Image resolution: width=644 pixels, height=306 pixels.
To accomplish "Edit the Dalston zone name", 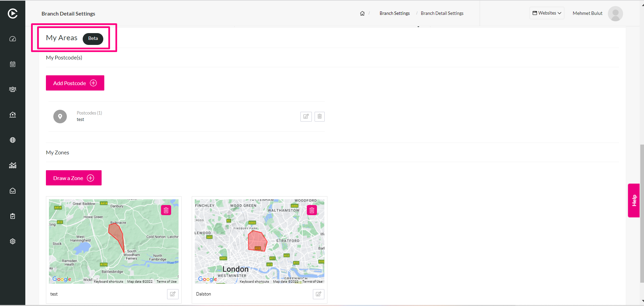I will pyautogui.click(x=319, y=294).
